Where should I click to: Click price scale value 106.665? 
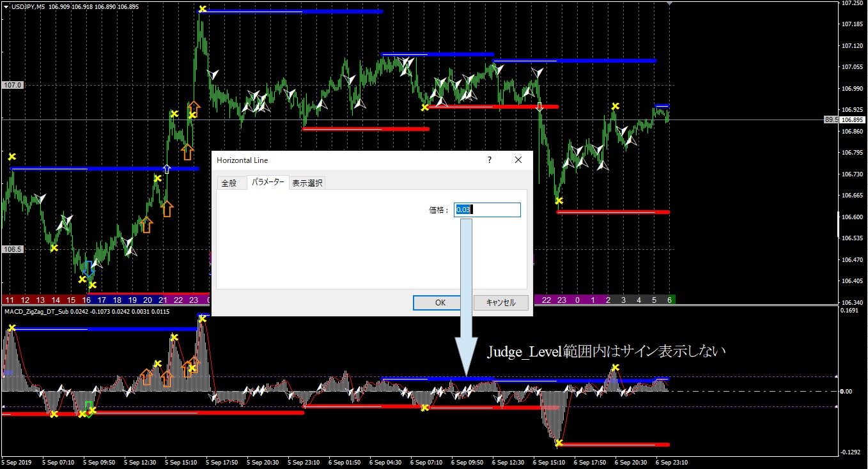tap(851, 196)
